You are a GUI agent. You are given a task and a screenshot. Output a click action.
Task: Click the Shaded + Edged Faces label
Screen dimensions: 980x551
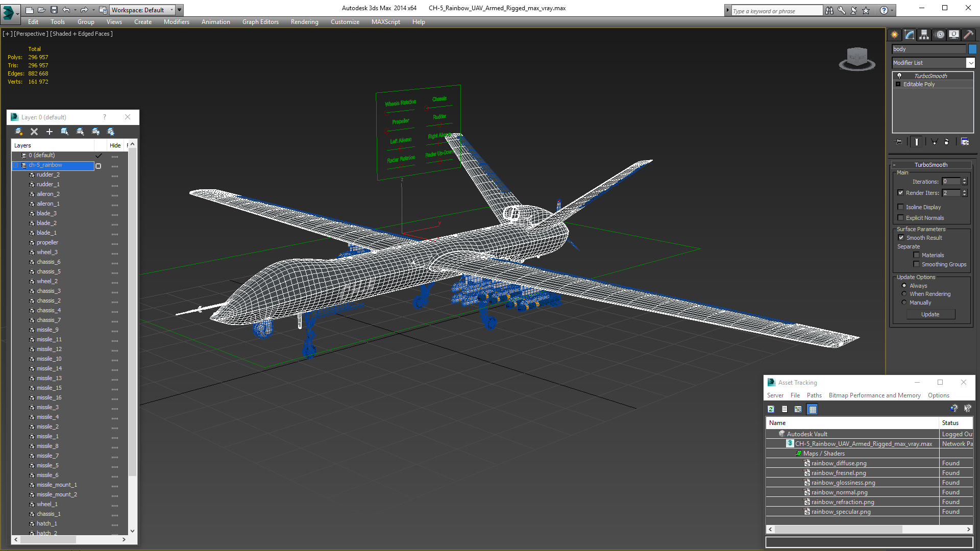click(81, 34)
